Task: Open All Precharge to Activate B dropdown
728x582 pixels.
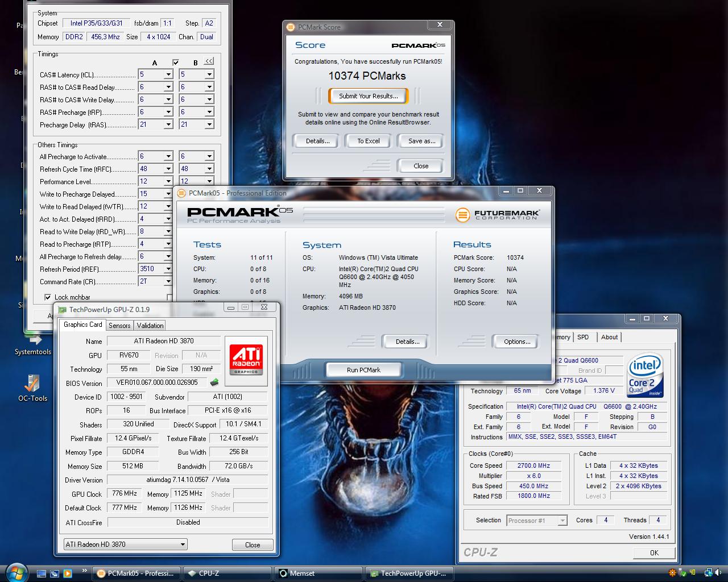Action: click(x=209, y=156)
